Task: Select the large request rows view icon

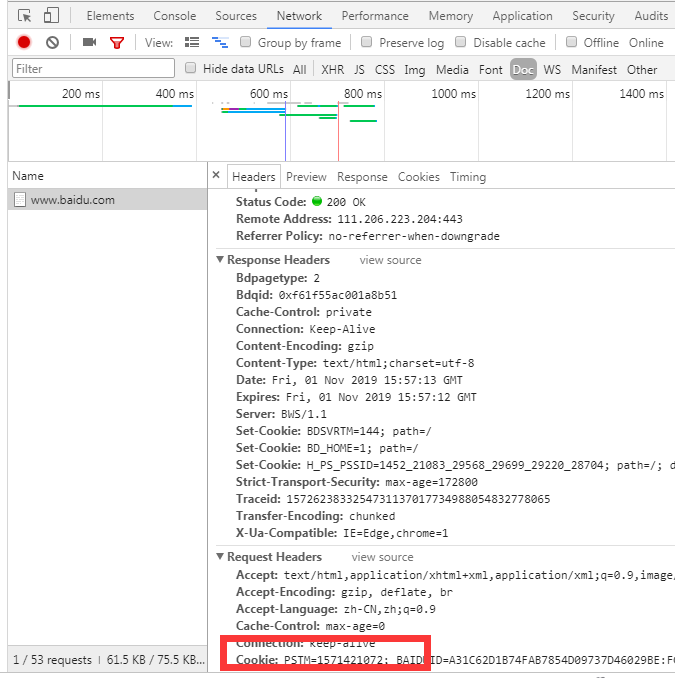Action: click(x=192, y=42)
